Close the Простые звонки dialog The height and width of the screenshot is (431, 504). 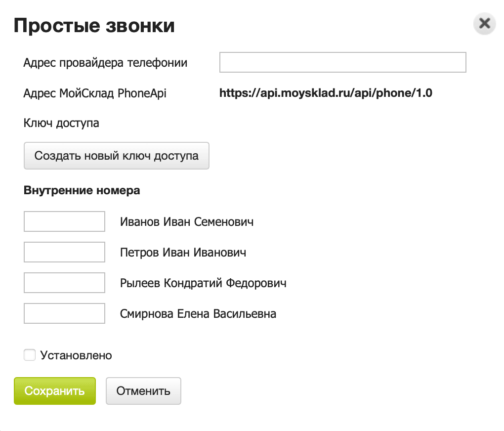(x=484, y=24)
